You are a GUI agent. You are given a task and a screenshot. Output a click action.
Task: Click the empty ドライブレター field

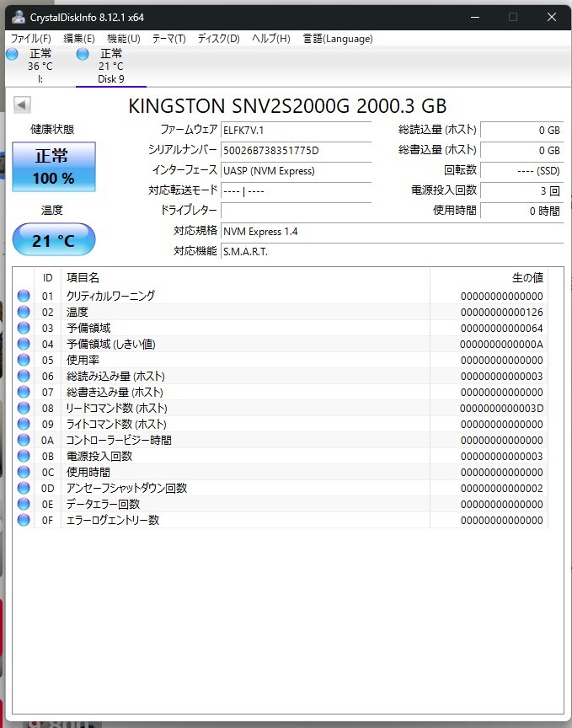click(297, 211)
